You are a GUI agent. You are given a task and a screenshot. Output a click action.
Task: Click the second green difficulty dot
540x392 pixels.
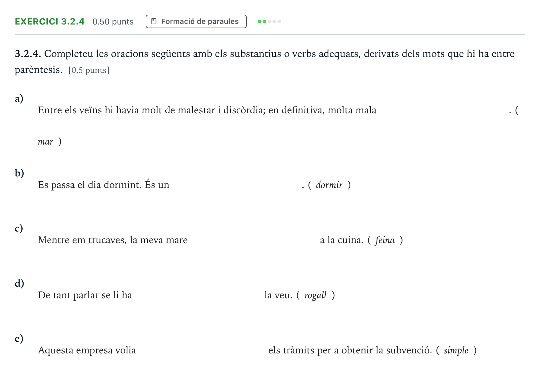(264, 21)
